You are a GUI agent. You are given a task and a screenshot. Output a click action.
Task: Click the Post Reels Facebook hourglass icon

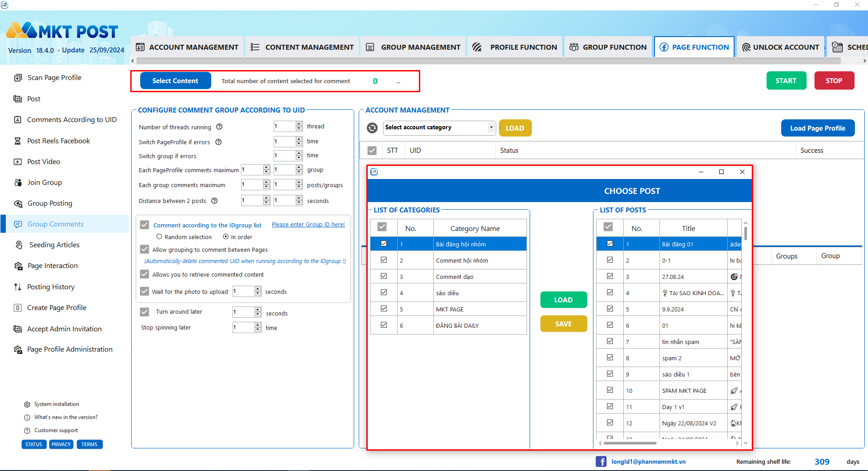(x=18, y=141)
